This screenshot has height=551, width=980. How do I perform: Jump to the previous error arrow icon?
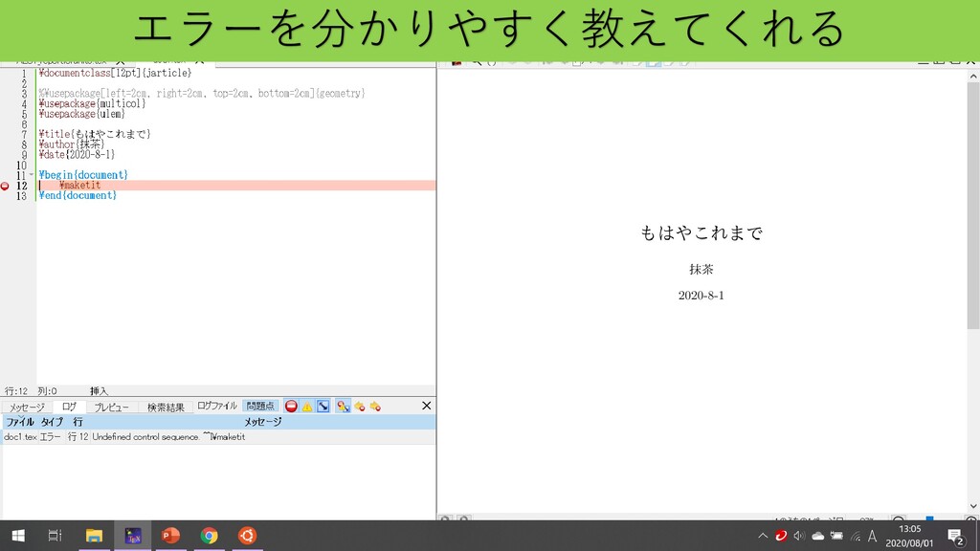[360, 406]
